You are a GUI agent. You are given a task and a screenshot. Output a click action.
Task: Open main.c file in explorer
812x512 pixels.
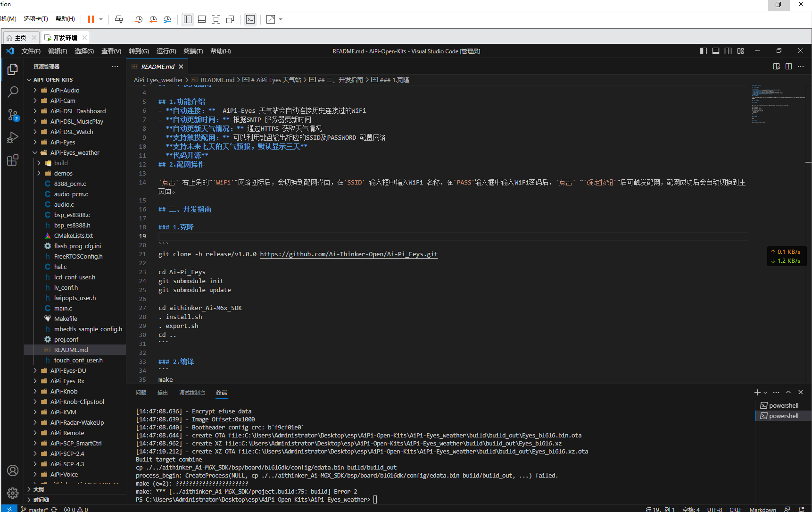(x=63, y=308)
